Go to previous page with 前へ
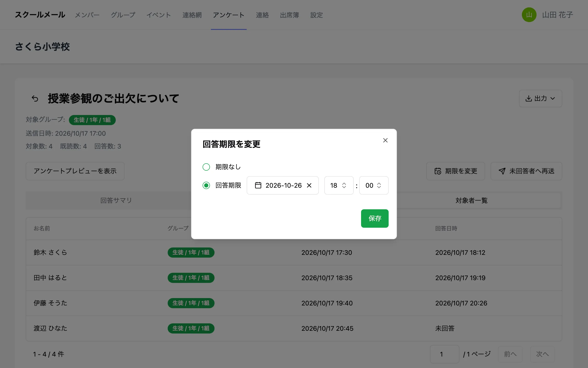This screenshot has height=368, width=588. point(510,354)
